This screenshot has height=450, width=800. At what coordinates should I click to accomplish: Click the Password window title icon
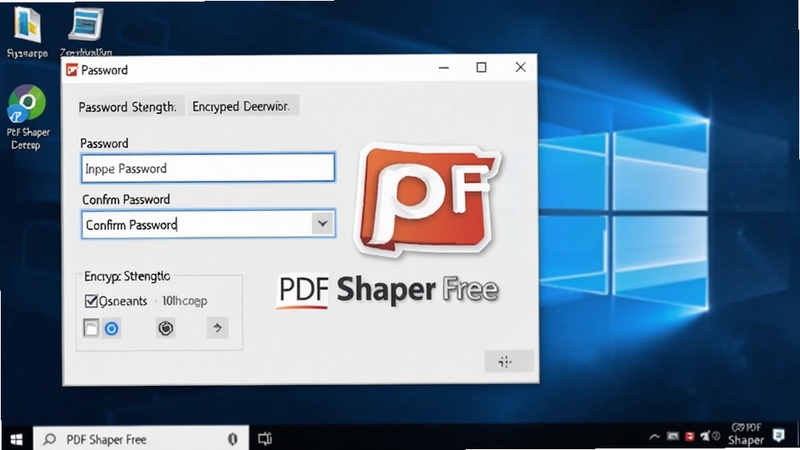pos(72,70)
